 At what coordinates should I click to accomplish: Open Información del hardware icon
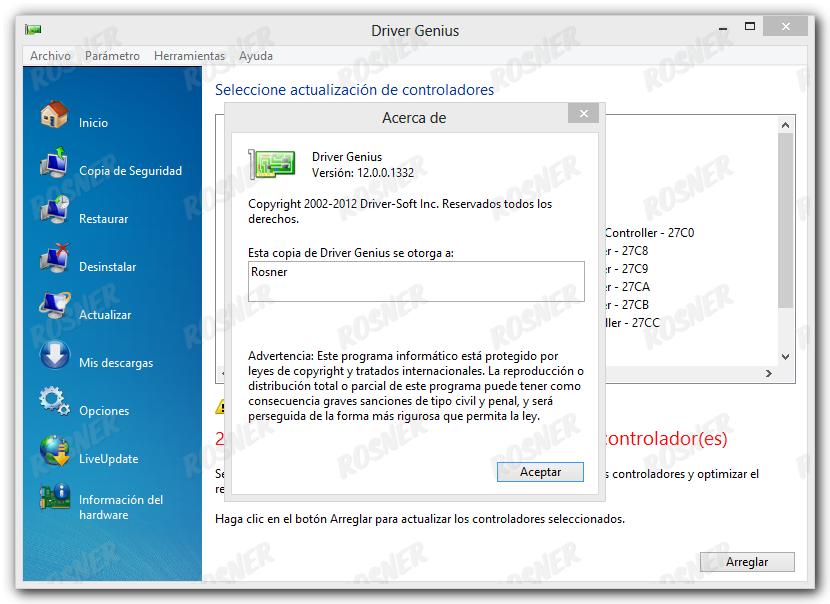click(x=55, y=498)
